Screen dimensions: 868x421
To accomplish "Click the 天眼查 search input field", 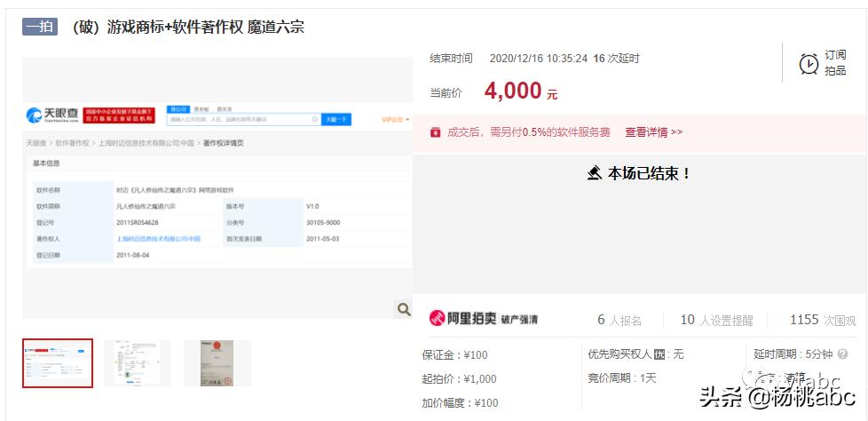I will pos(244,119).
